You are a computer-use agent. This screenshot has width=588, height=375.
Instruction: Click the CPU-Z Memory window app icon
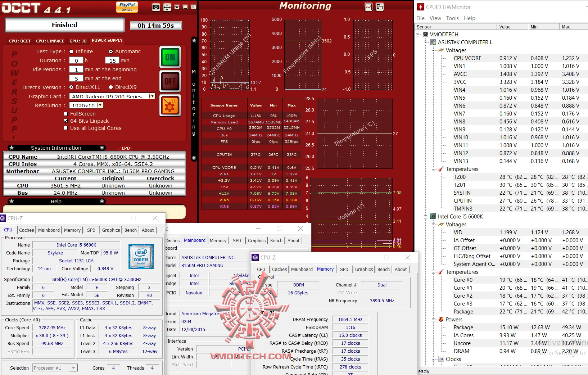[255, 257]
